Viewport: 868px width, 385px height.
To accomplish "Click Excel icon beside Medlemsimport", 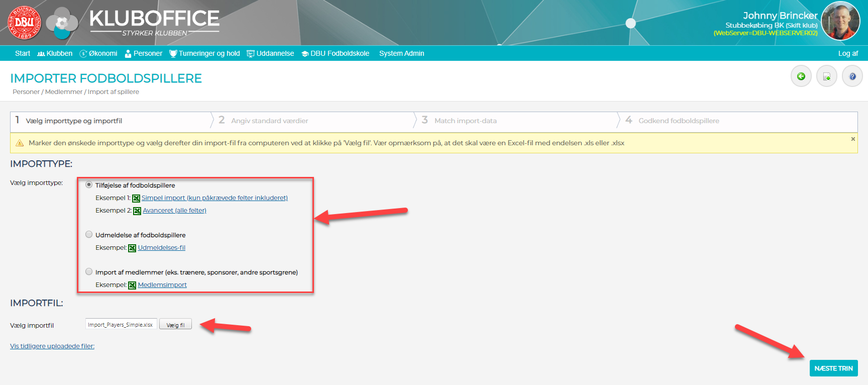I will coord(132,285).
